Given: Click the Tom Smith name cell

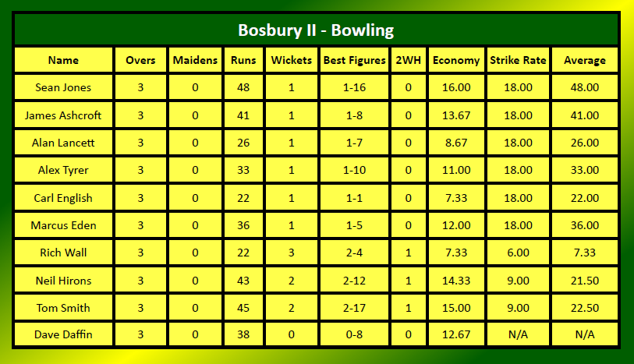Looking at the screenshot, I should tap(63, 308).
